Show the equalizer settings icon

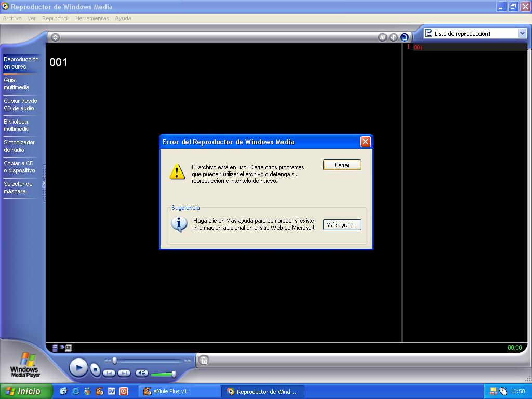[x=393, y=37]
